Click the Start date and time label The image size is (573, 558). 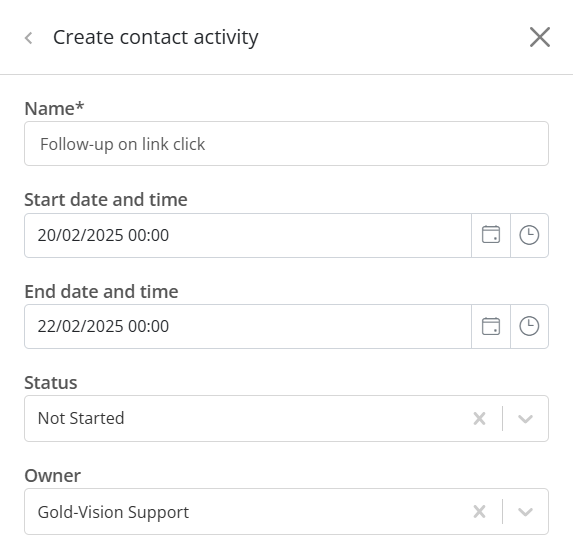tap(106, 200)
